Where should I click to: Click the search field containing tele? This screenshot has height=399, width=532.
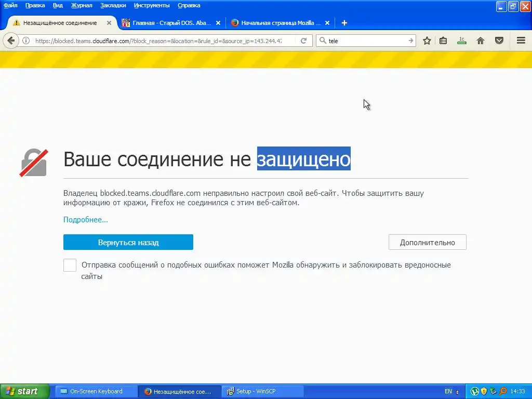pyautogui.click(x=367, y=41)
